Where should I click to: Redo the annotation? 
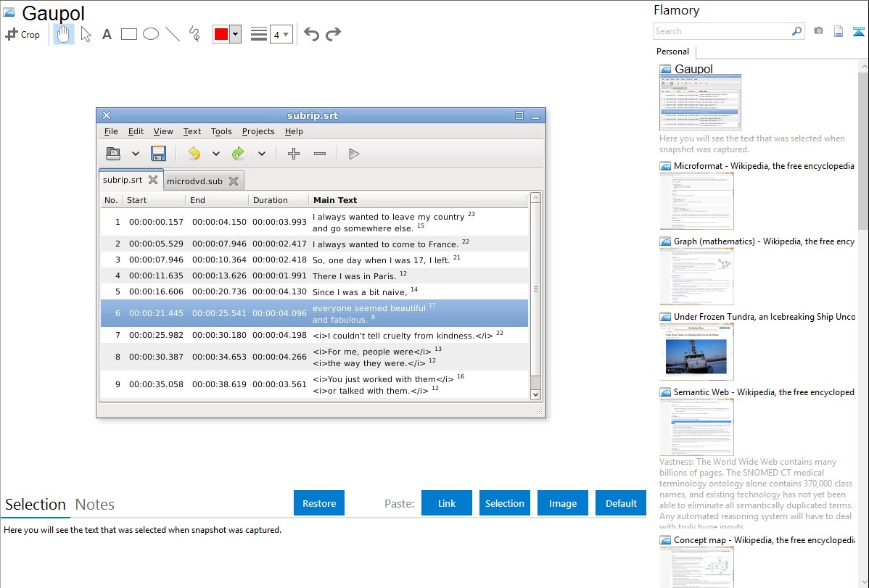tap(333, 34)
